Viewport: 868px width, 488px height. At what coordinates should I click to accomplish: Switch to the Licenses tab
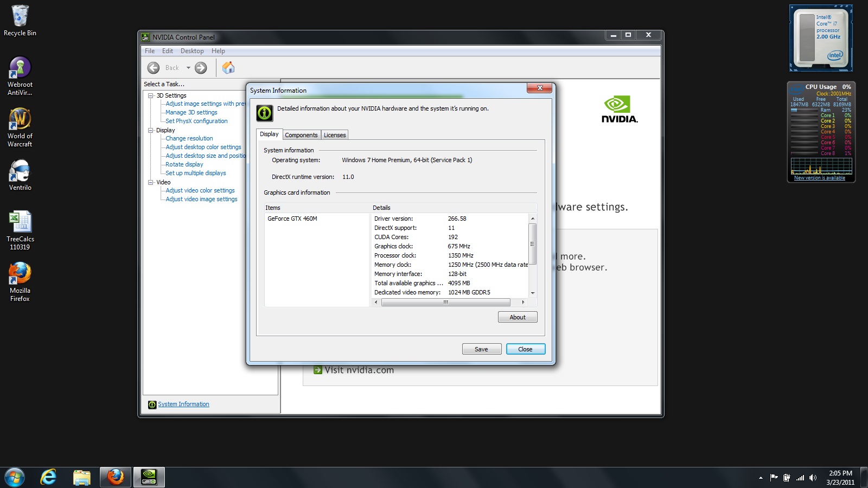335,135
